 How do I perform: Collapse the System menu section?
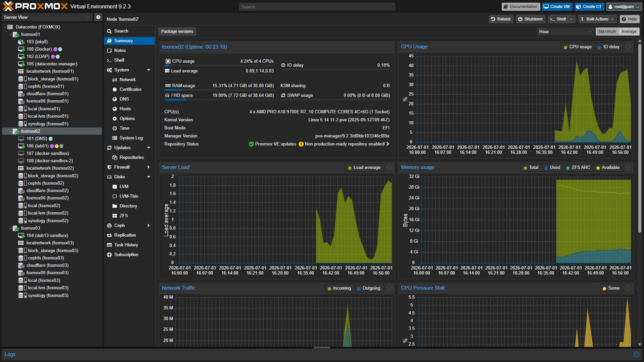(149, 70)
